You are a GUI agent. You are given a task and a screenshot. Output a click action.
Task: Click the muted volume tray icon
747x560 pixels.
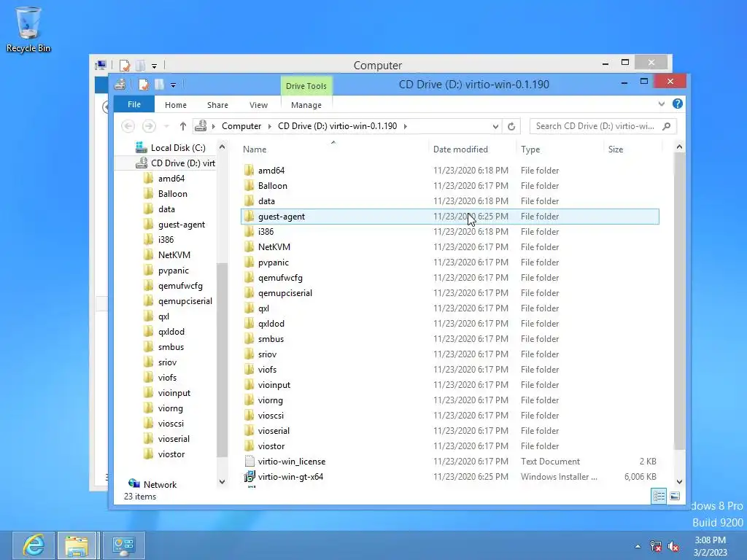[673, 546]
